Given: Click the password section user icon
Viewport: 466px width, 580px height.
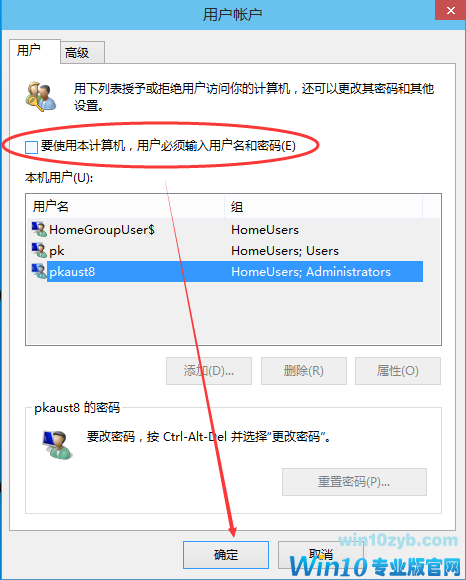Looking at the screenshot, I should (57, 445).
